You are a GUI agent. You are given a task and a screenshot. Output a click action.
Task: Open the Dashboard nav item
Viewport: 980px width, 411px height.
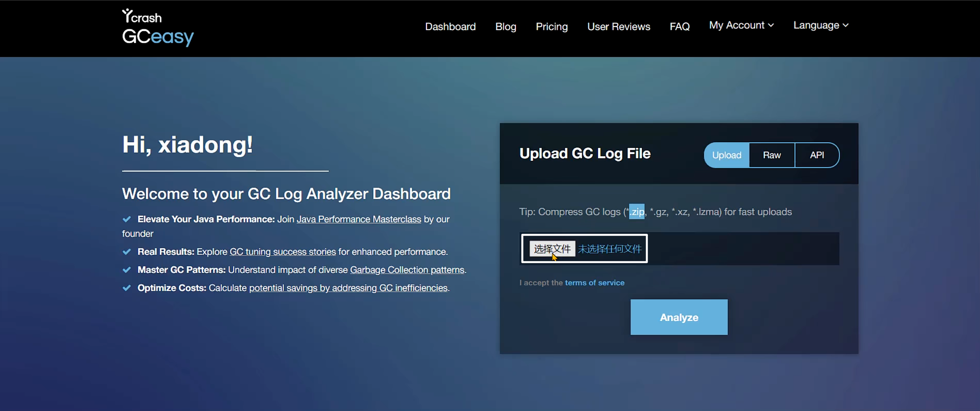click(x=450, y=26)
